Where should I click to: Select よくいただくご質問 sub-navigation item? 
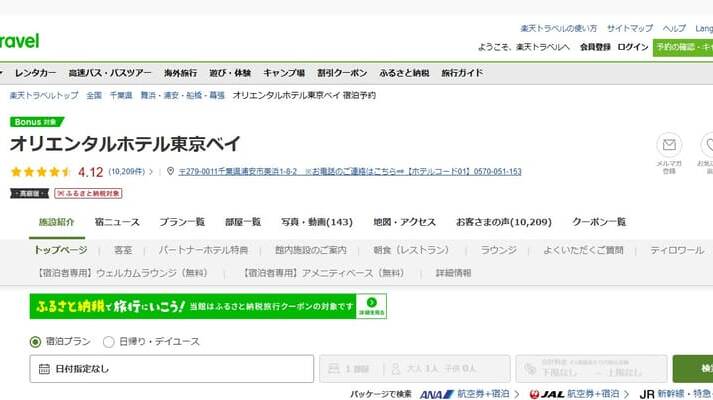(x=583, y=250)
